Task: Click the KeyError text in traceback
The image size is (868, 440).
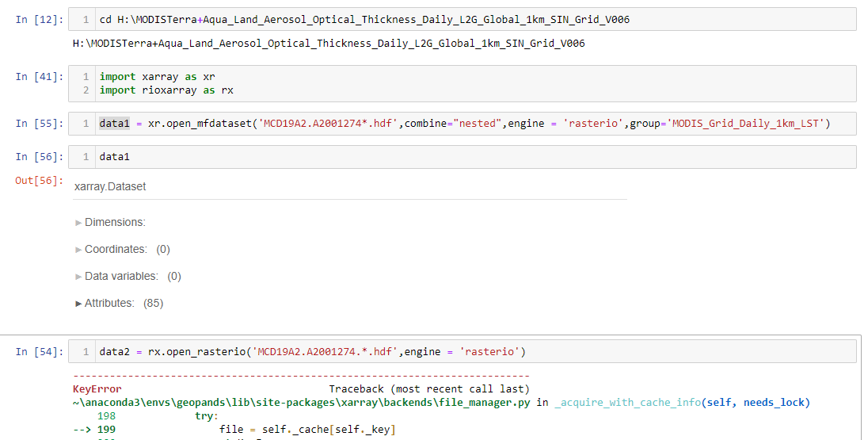Action: pos(97,389)
